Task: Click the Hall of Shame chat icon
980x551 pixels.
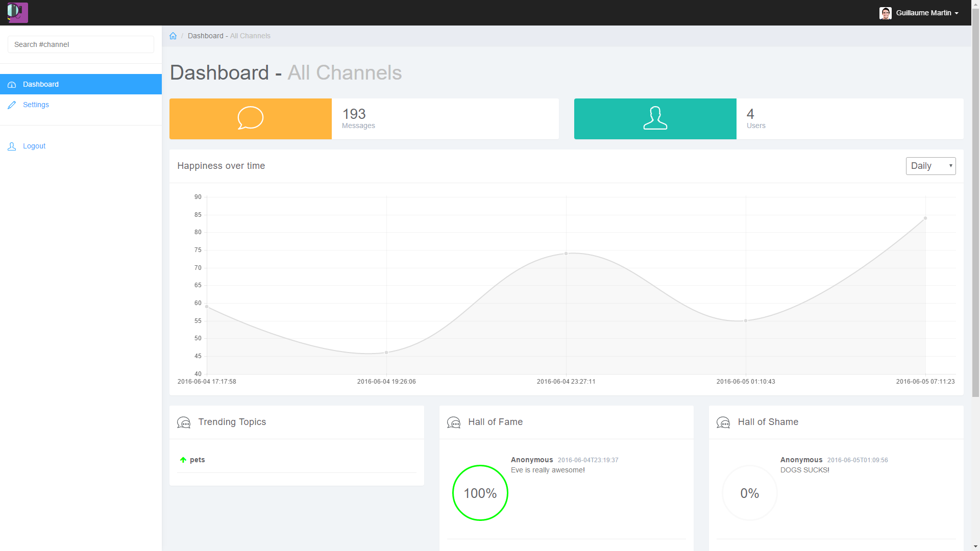Action: [x=723, y=422]
